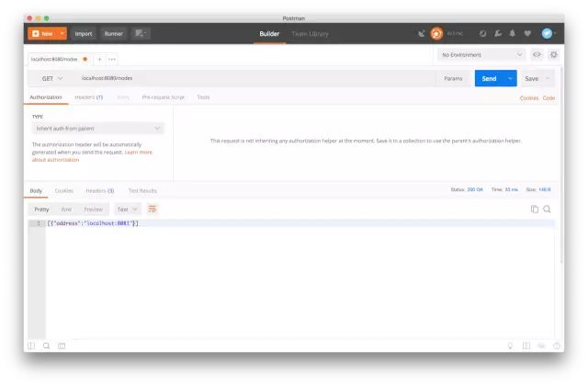Toggle the sidebar icon in status bar
This screenshot has height=386, width=588.
(31, 346)
